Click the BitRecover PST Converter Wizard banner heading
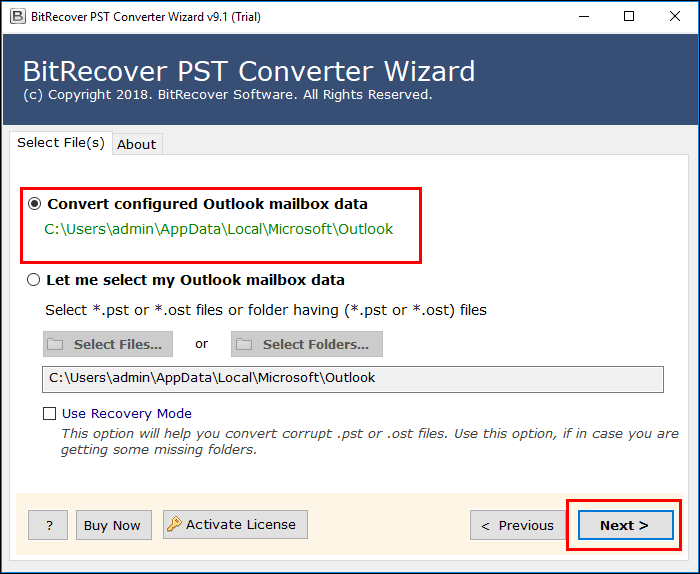 pos(249,72)
